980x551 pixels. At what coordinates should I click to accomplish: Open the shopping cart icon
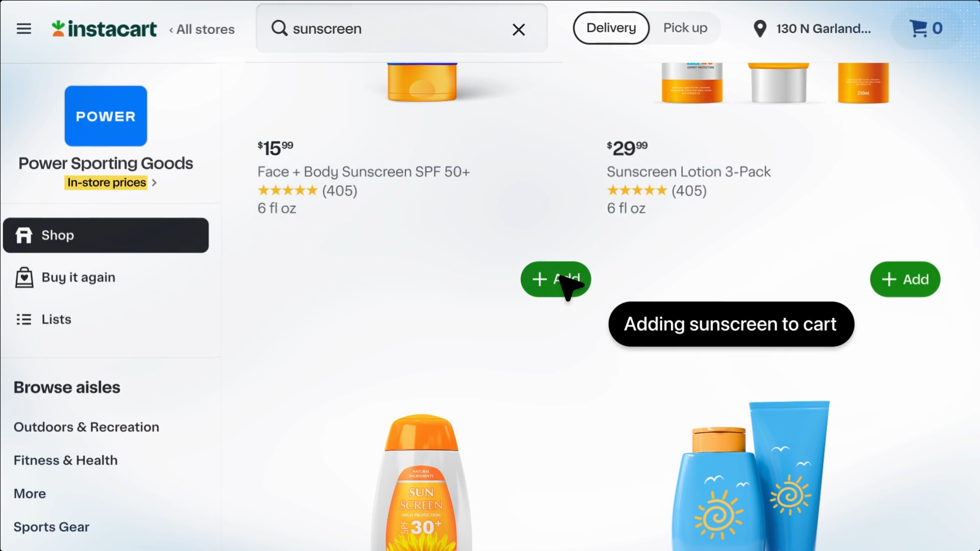coord(918,29)
